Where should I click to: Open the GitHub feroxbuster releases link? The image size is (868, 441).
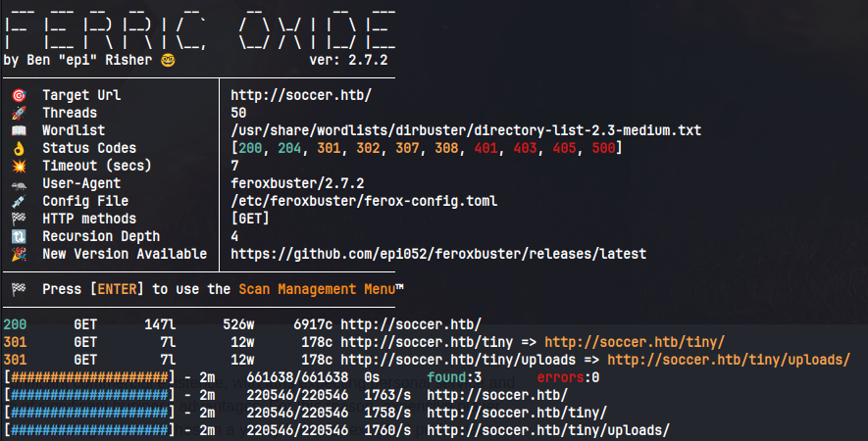point(438,254)
